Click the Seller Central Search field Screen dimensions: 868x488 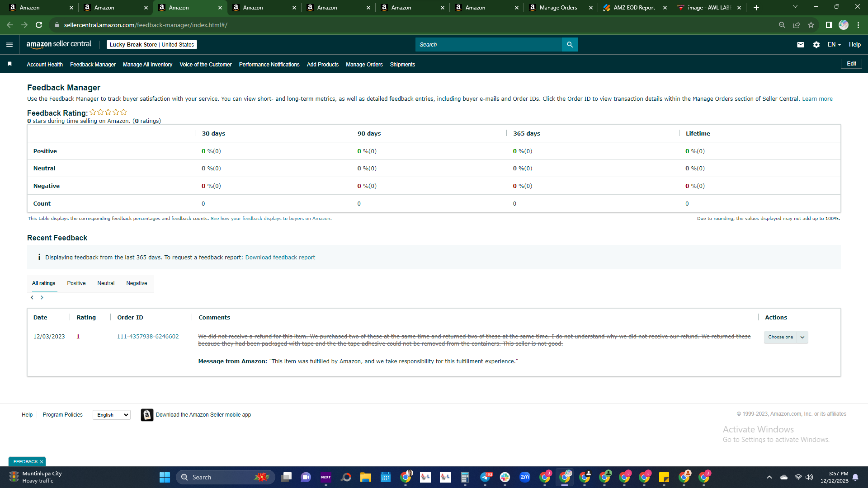(x=489, y=44)
